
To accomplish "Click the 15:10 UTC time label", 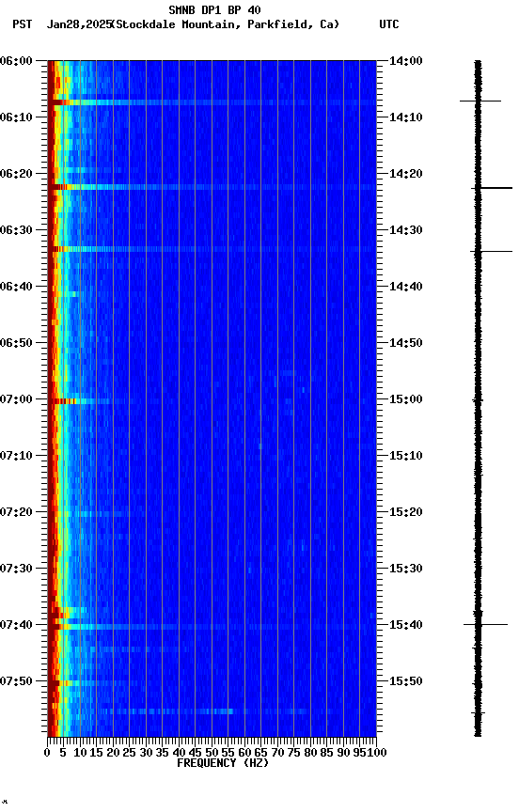I will pyautogui.click(x=406, y=456).
